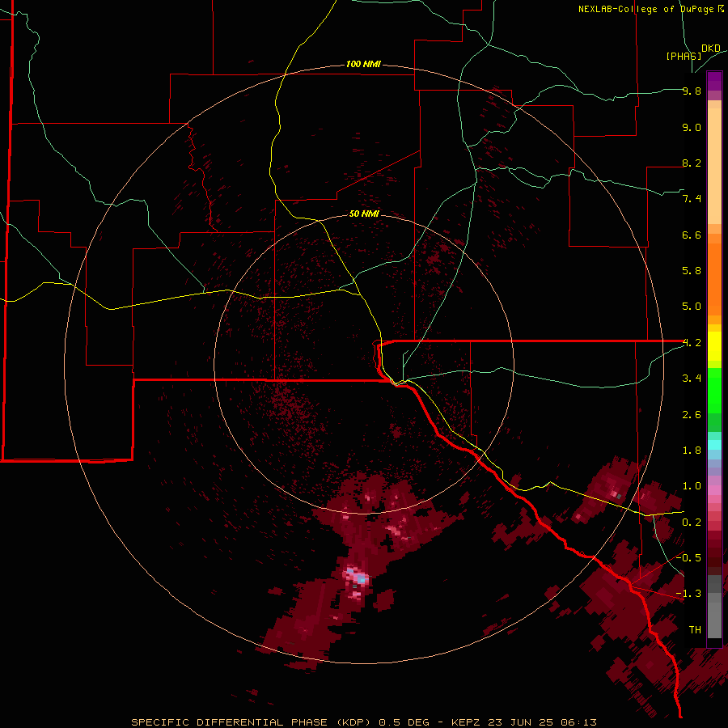
Task: Click the SPECIFIC DIFFERENTIAL PHASE (KDP) title text
Action: (x=251, y=722)
